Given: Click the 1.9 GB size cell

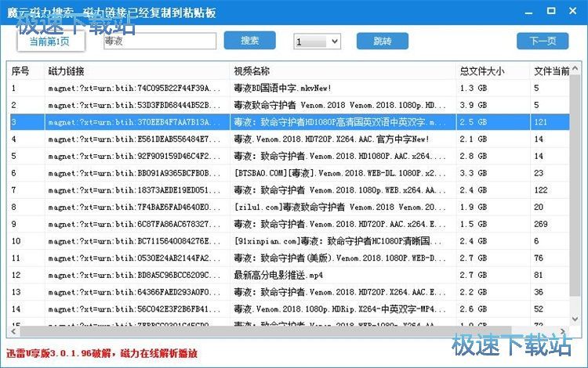Looking at the screenshot, I should (x=474, y=207).
